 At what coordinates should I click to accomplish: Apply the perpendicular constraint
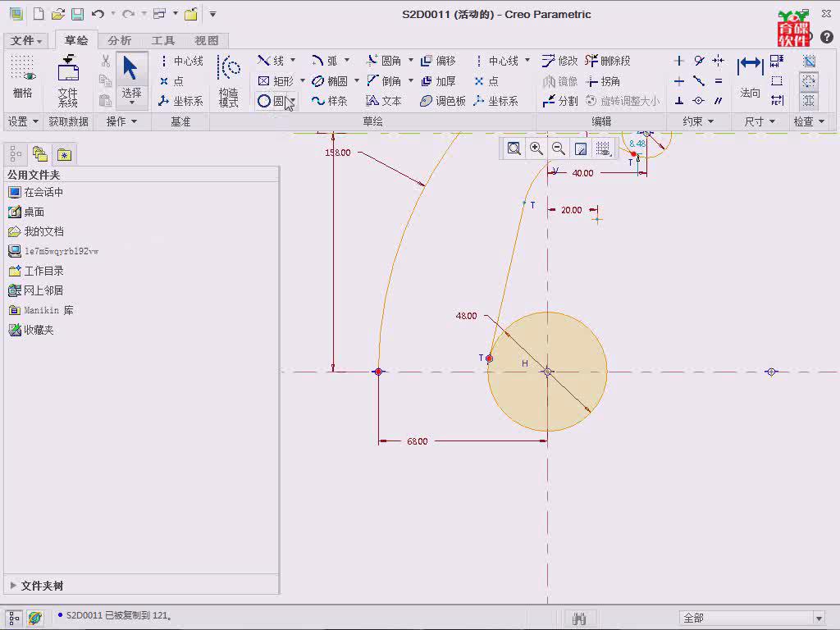pyautogui.click(x=678, y=101)
